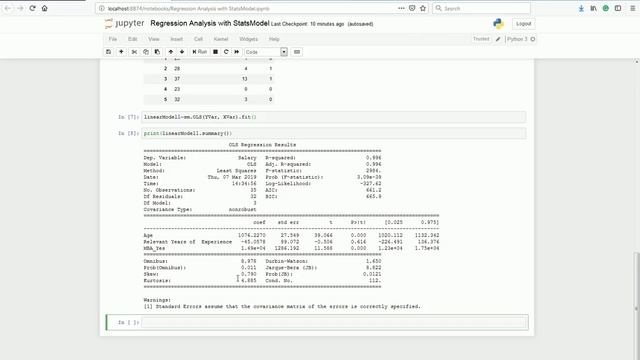Click the Run button
This screenshot has height=360, width=640.
200,52
